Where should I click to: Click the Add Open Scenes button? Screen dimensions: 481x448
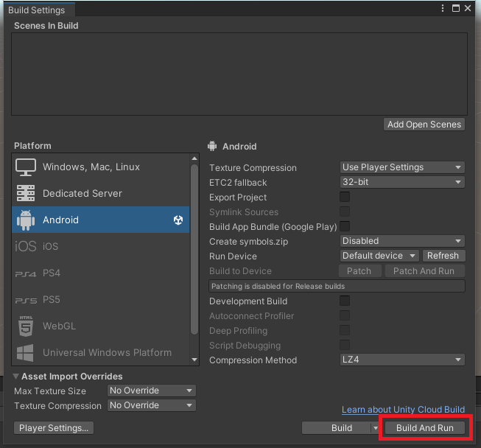[x=424, y=125]
